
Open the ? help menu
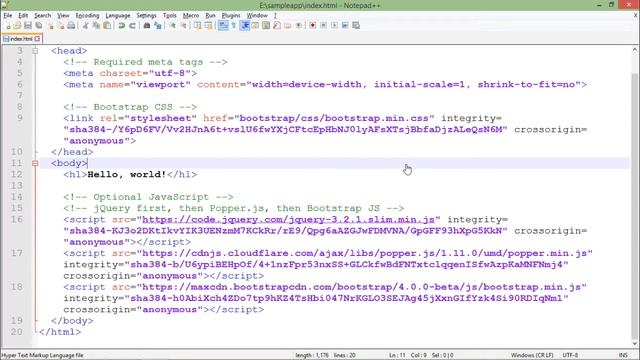pyautogui.click(x=275, y=16)
